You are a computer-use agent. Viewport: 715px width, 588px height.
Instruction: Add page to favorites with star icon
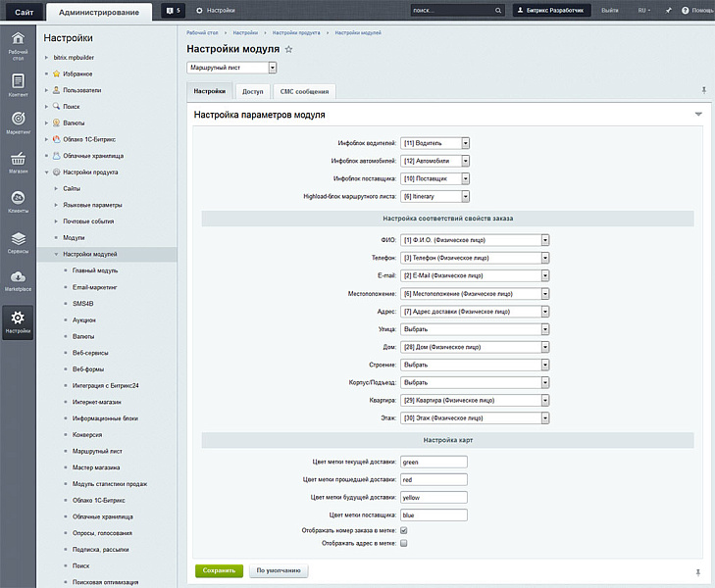coord(288,49)
